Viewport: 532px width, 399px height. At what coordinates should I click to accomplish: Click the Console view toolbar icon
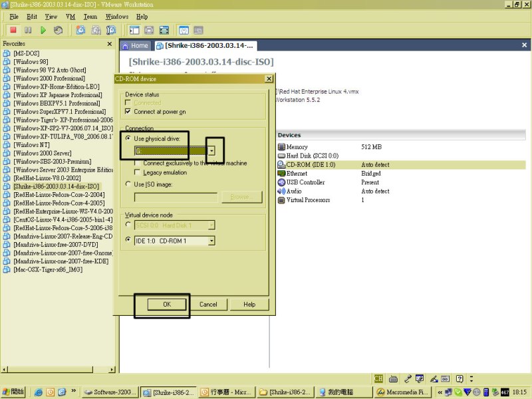198,30
